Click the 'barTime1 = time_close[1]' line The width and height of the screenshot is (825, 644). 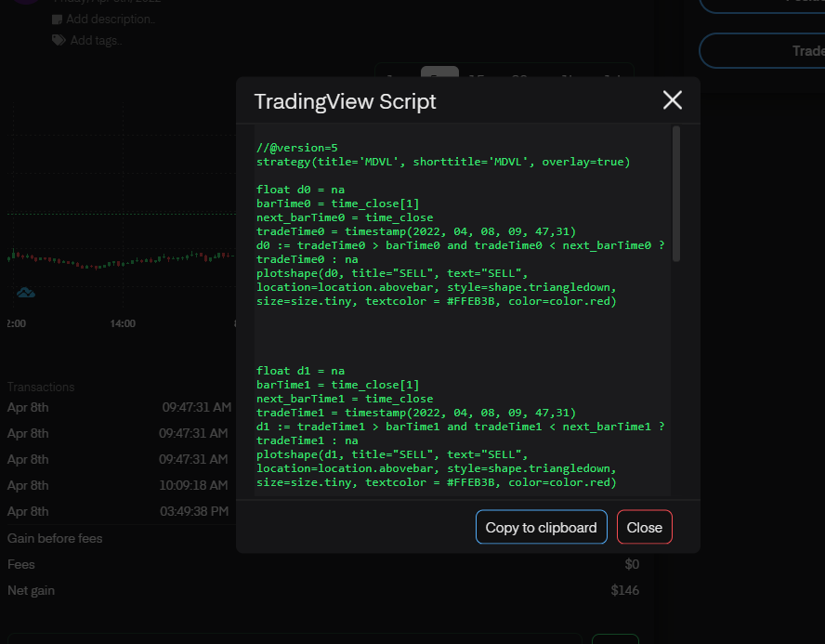click(338, 385)
